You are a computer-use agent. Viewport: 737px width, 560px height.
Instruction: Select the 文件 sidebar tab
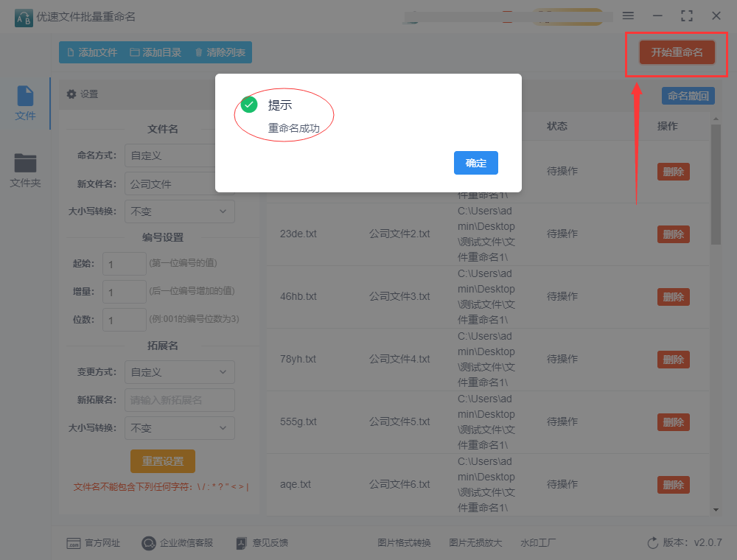point(25,103)
